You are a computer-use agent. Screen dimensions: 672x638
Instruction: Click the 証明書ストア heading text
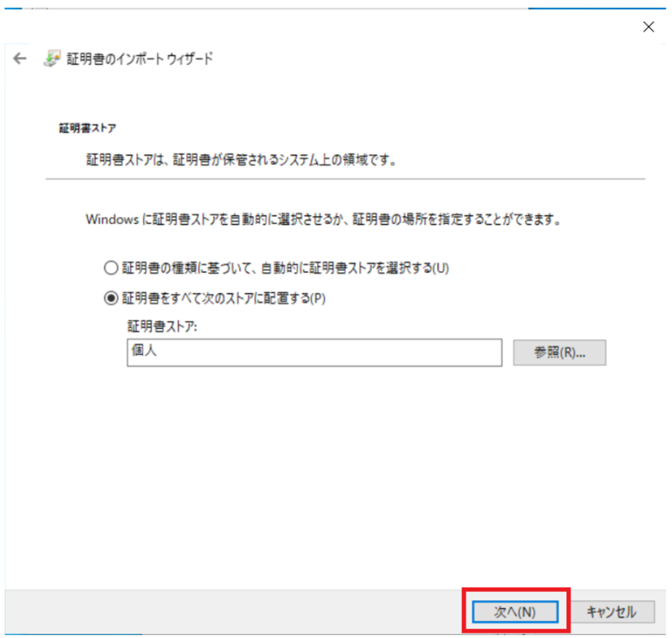pos(87,128)
